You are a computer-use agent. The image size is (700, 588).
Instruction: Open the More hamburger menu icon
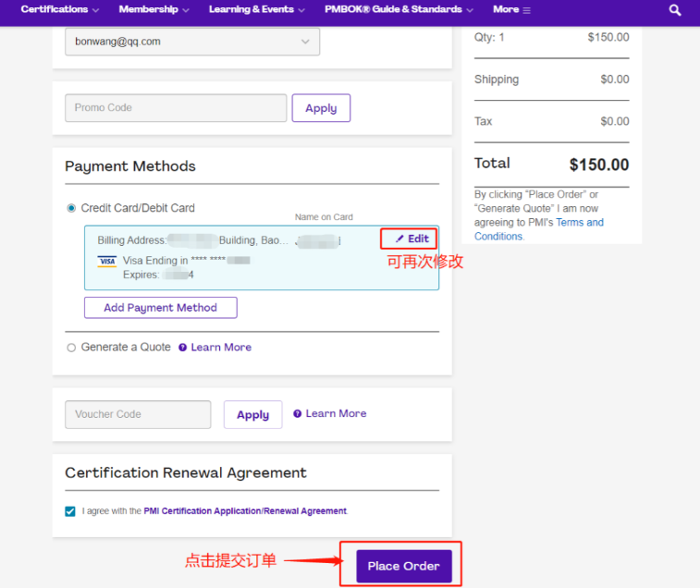click(526, 10)
